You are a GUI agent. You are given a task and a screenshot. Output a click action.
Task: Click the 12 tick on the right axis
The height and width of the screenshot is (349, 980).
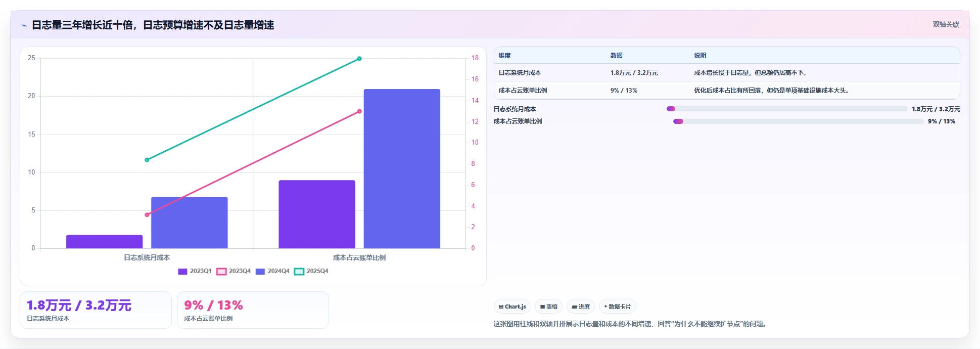tap(475, 121)
